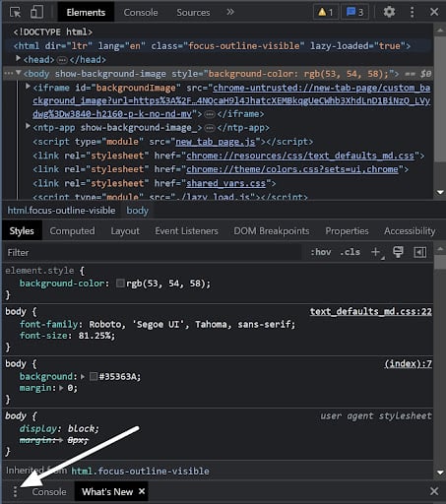Expand the ntp-app element node
The height and width of the screenshot is (504, 446).
coord(29,126)
